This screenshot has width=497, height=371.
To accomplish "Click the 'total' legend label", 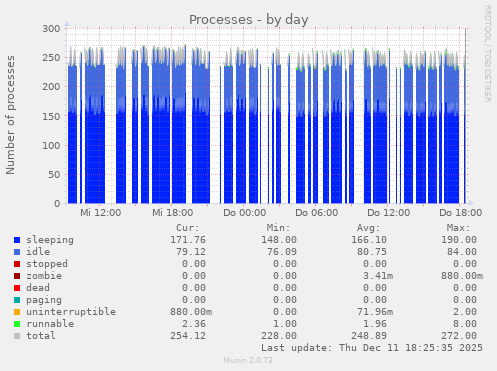I will click(x=41, y=336).
